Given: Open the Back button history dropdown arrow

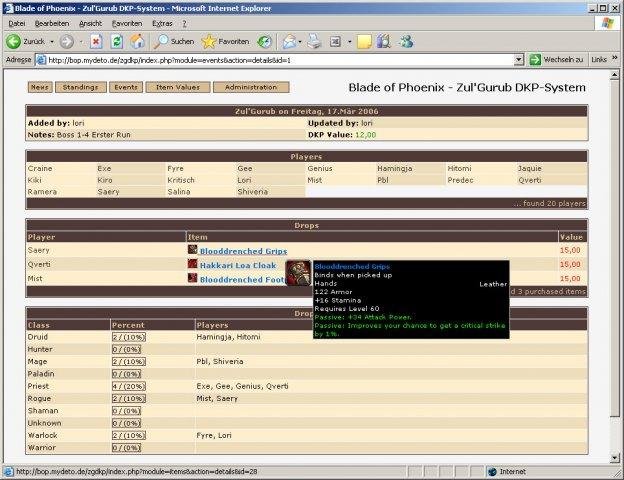Looking at the screenshot, I should pos(52,42).
